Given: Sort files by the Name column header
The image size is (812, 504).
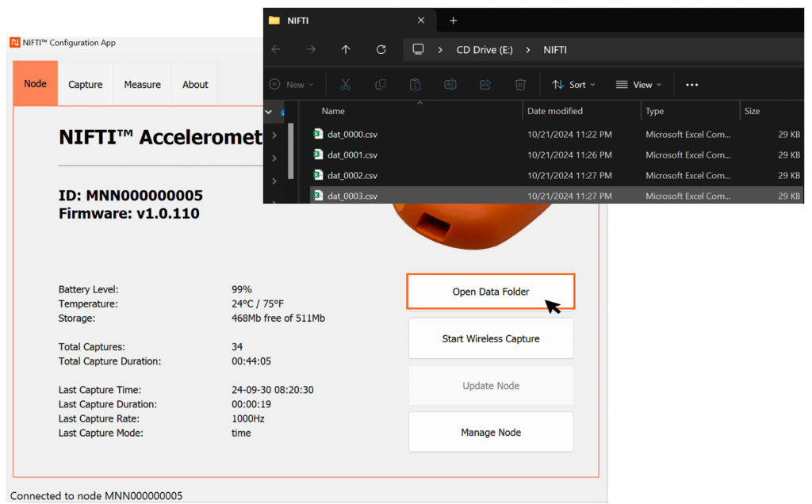Looking at the screenshot, I should click(x=333, y=111).
